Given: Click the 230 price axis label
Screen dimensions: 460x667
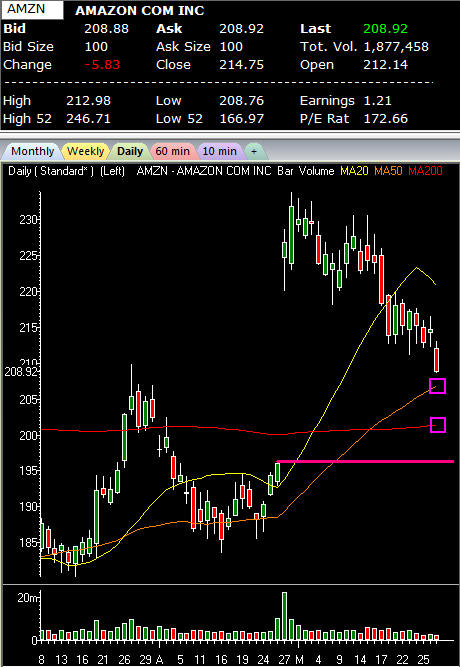Looking at the screenshot, I should click(x=29, y=220).
